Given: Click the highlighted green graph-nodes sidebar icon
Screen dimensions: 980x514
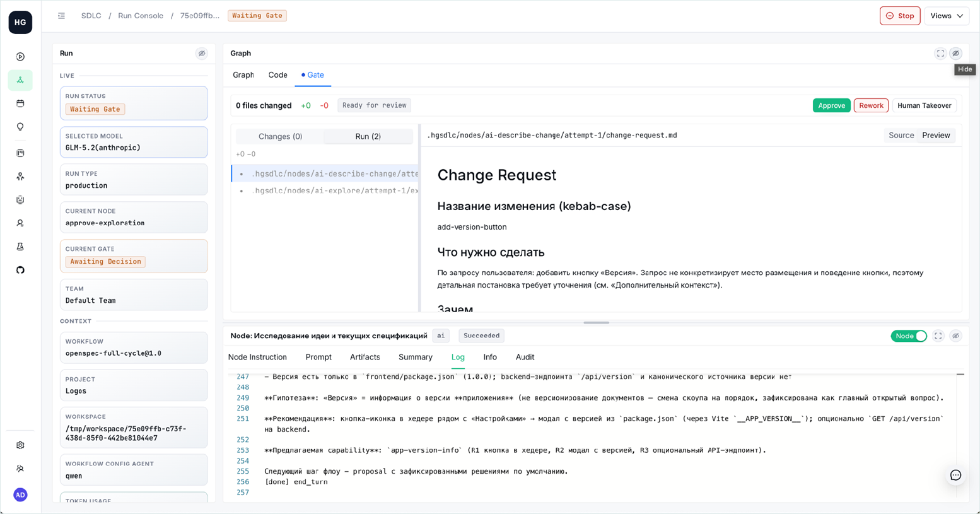Looking at the screenshot, I should [20, 80].
